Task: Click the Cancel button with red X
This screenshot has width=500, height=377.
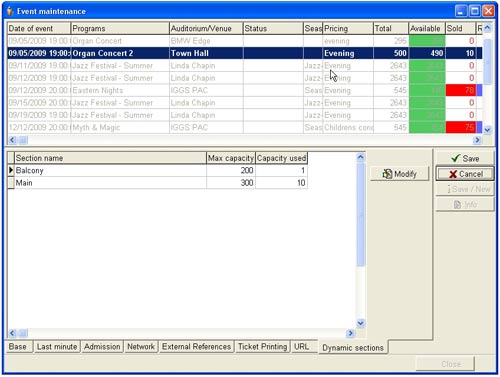Action: pyautogui.click(x=465, y=174)
